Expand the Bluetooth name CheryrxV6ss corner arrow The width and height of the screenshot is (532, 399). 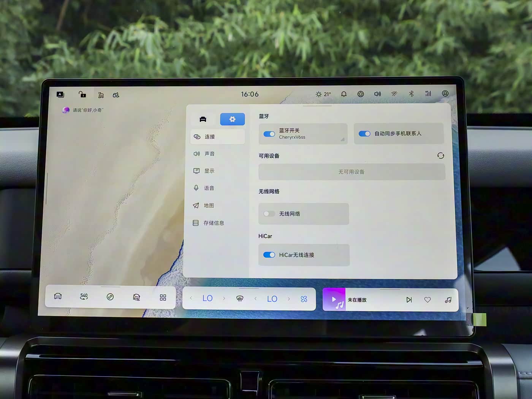342,139
